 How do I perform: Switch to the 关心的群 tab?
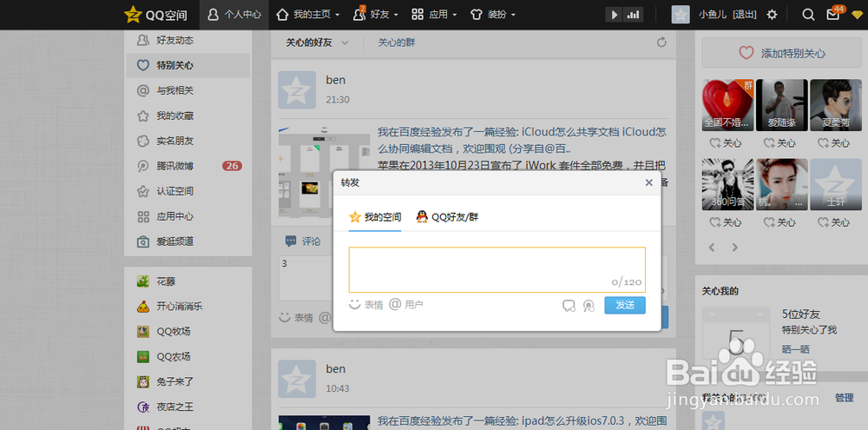(x=397, y=43)
